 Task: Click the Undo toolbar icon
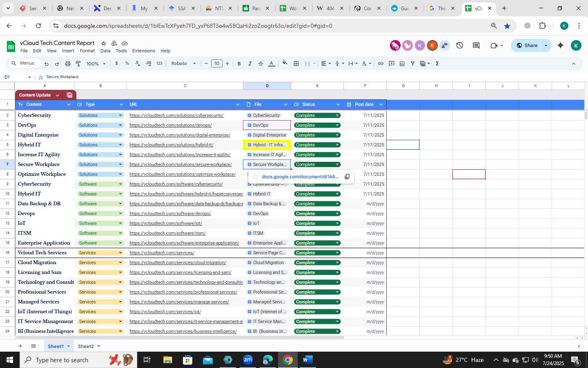47,64
